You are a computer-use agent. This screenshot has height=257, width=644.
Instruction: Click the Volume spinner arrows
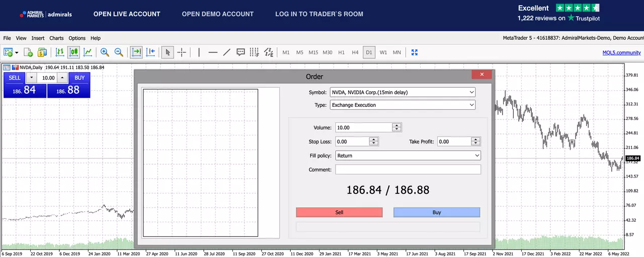[x=397, y=127]
